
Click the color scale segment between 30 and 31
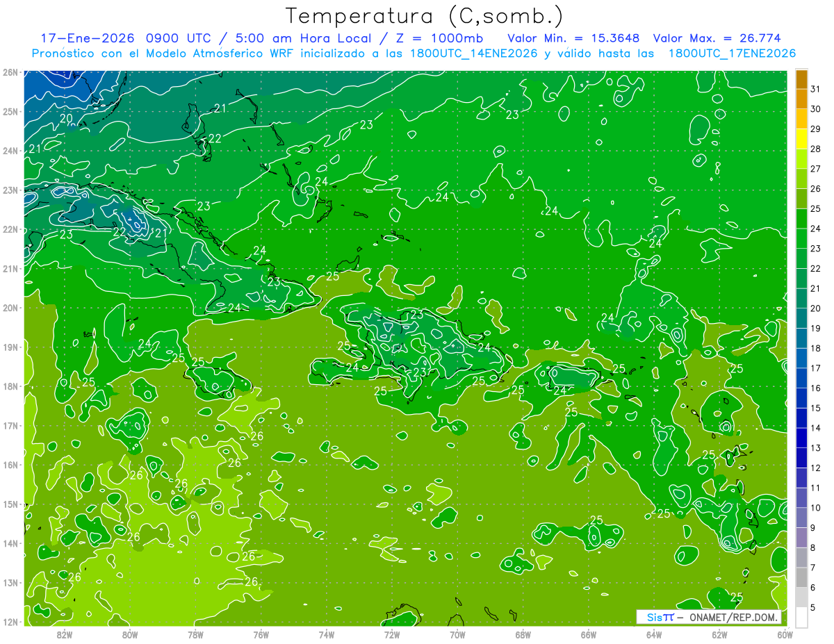pos(801,99)
